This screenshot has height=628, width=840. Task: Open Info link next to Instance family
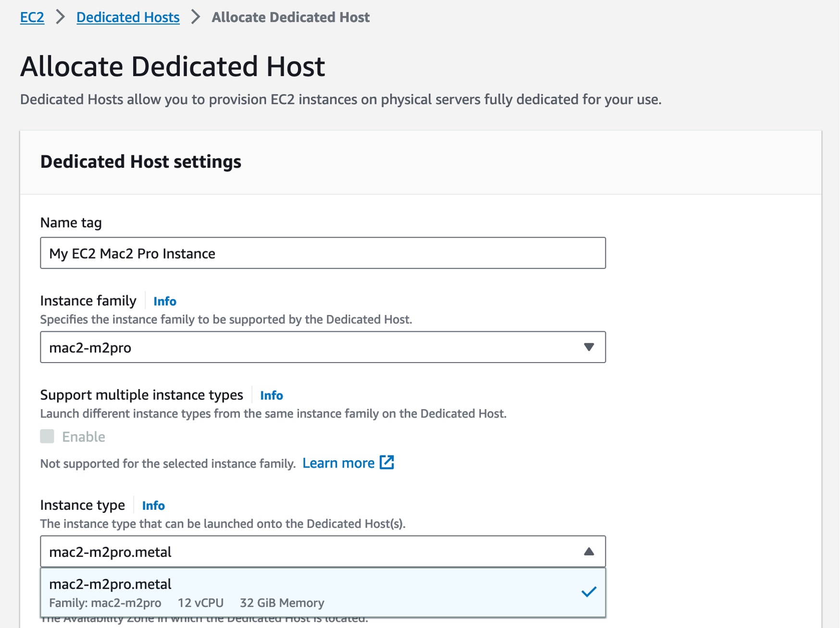(165, 301)
